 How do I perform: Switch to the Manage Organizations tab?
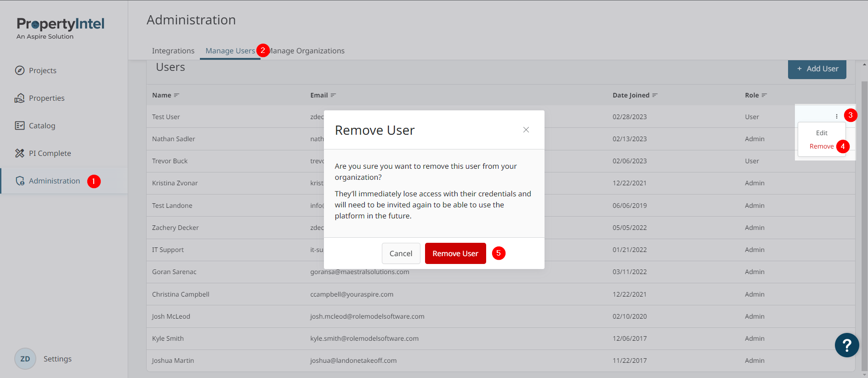(306, 51)
